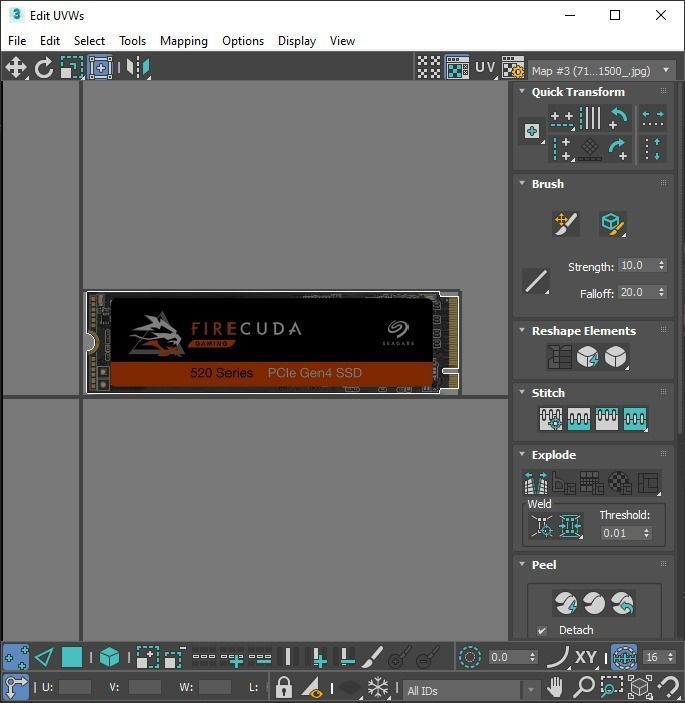
Task: Click the Set Pivot icon in Quick Transform
Action: pyautogui.click(x=532, y=131)
